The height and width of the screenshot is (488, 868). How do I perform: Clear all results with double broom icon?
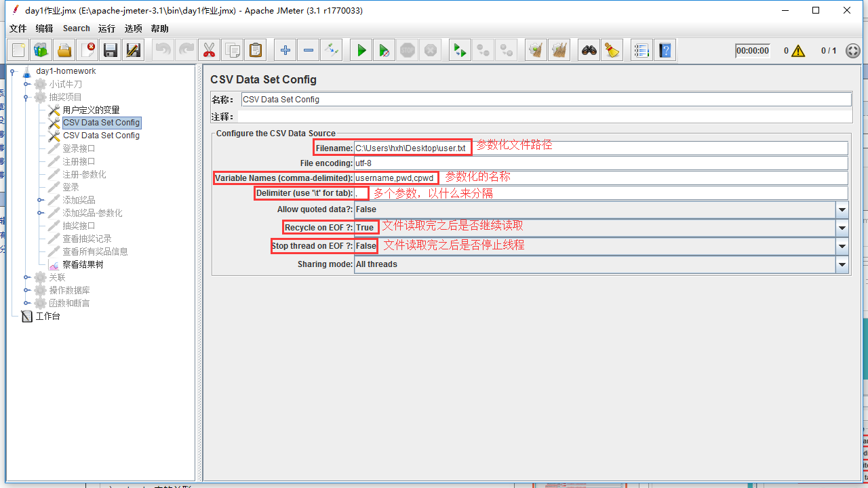coord(559,50)
